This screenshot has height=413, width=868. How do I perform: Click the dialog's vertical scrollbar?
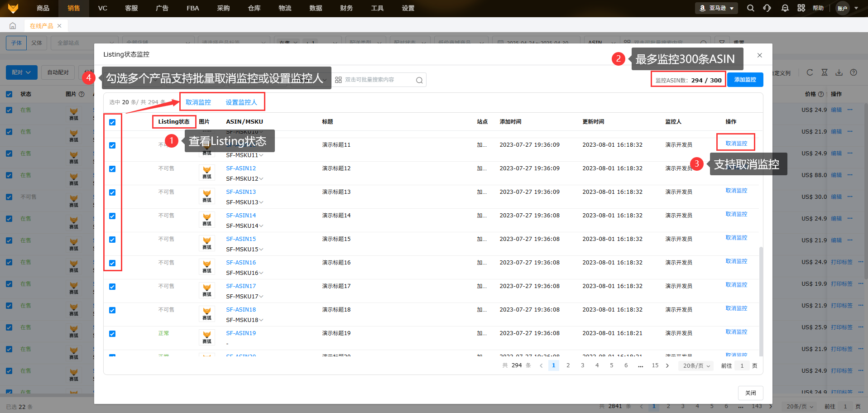(x=761, y=301)
